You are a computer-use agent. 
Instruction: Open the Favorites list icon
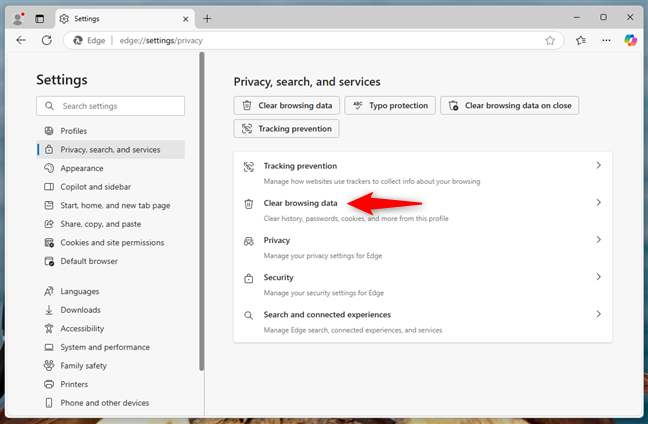pos(581,40)
